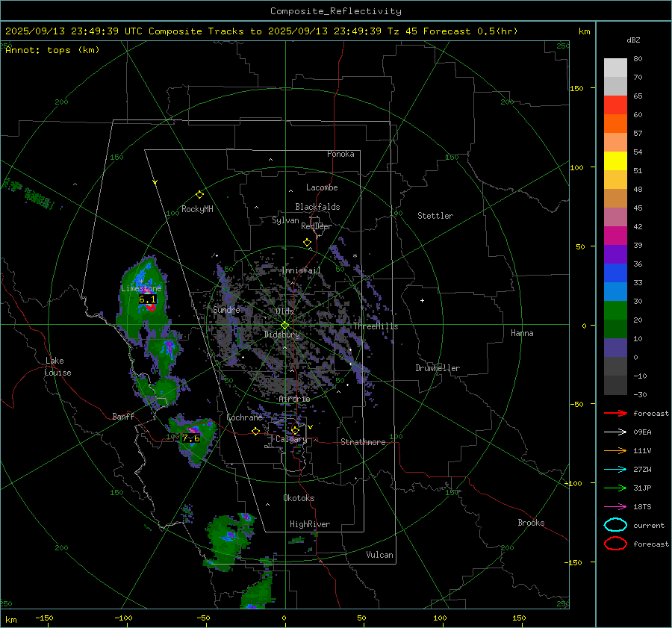
Task: Click the cyan current ellipse symbol
Action: click(x=615, y=525)
